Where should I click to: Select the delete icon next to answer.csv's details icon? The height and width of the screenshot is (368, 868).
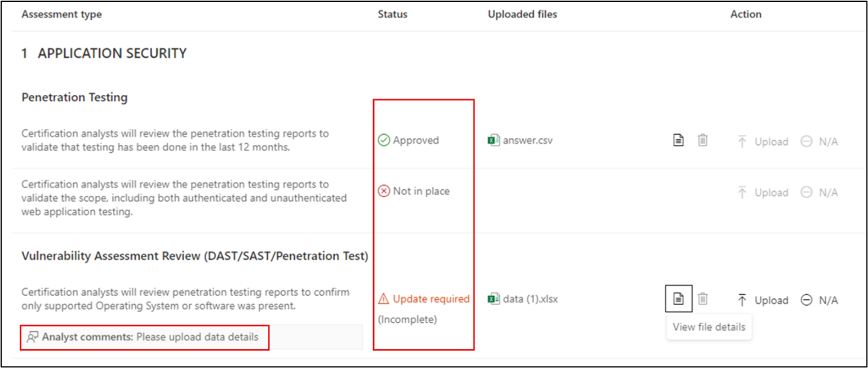702,140
